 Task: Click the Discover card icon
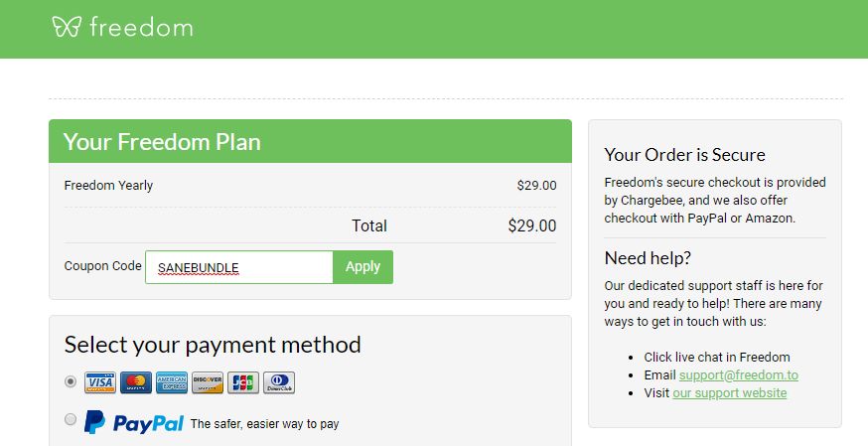click(207, 382)
